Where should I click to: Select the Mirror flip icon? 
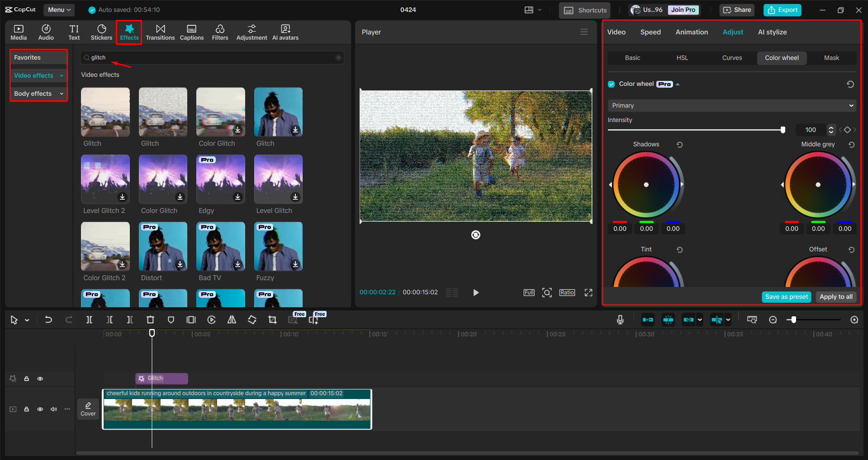[232, 319]
